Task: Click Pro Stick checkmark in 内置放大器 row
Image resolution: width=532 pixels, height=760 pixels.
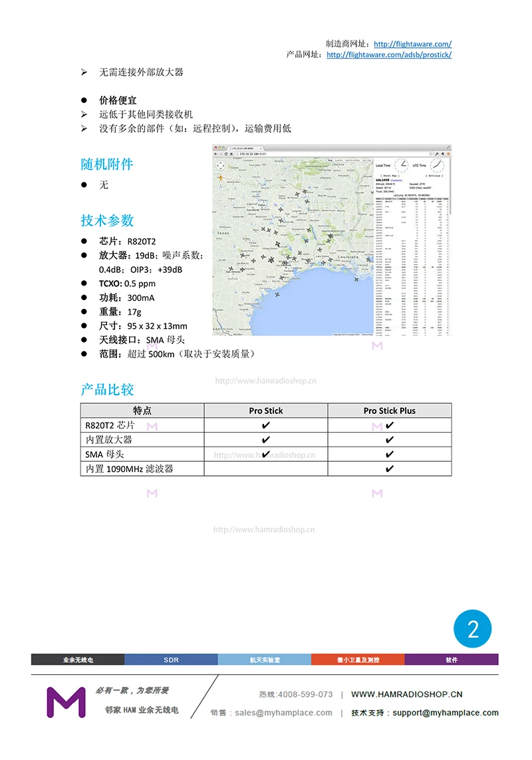Action: click(265, 440)
